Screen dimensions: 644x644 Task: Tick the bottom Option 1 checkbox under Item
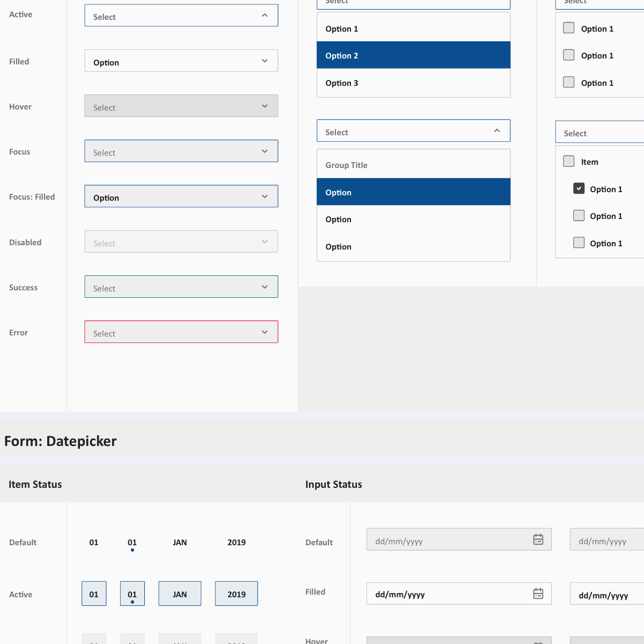click(x=579, y=243)
